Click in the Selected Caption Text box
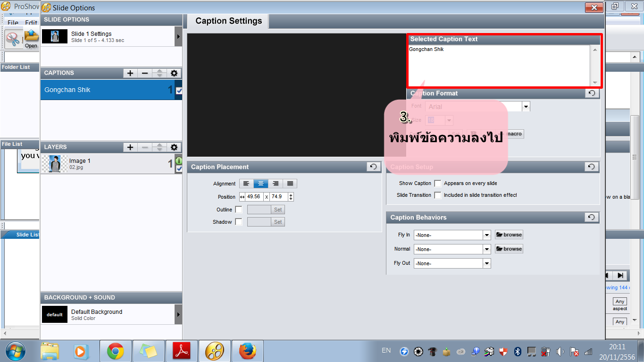 [499, 66]
